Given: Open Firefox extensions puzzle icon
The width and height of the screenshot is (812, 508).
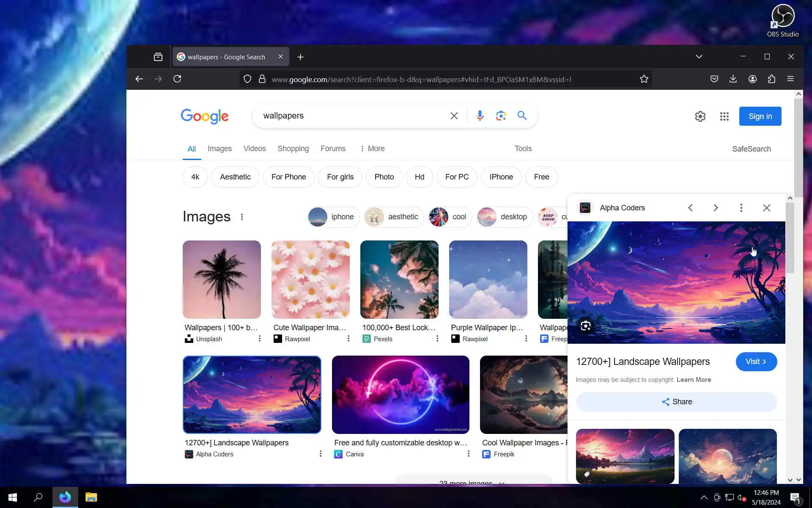Looking at the screenshot, I should pyautogui.click(x=771, y=79).
